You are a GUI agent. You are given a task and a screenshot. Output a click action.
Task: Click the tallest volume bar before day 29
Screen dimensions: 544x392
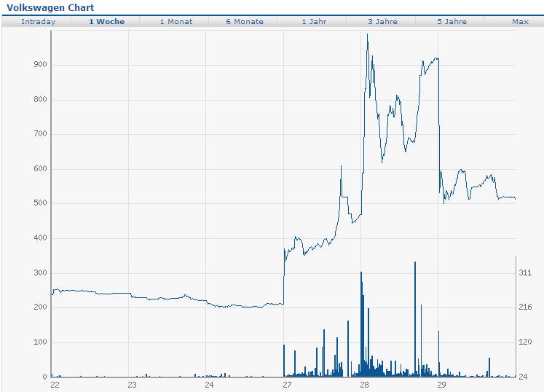coord(415,318)
